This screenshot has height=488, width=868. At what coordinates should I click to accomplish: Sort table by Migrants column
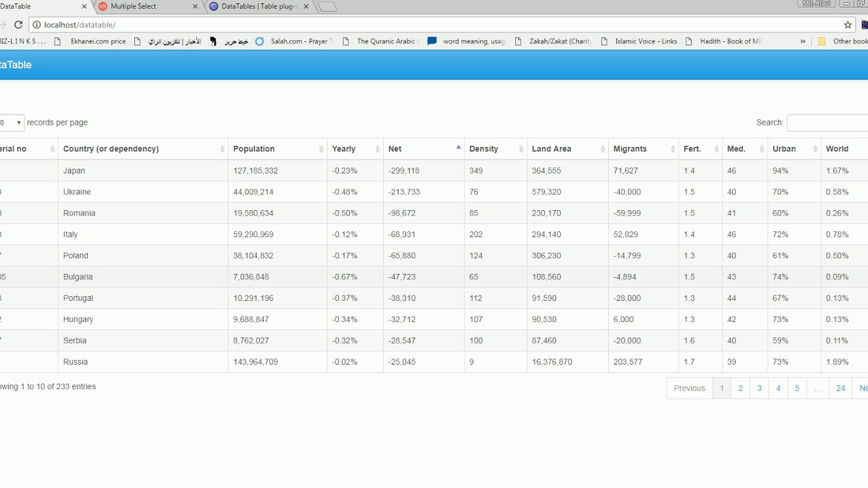point(644,149)
